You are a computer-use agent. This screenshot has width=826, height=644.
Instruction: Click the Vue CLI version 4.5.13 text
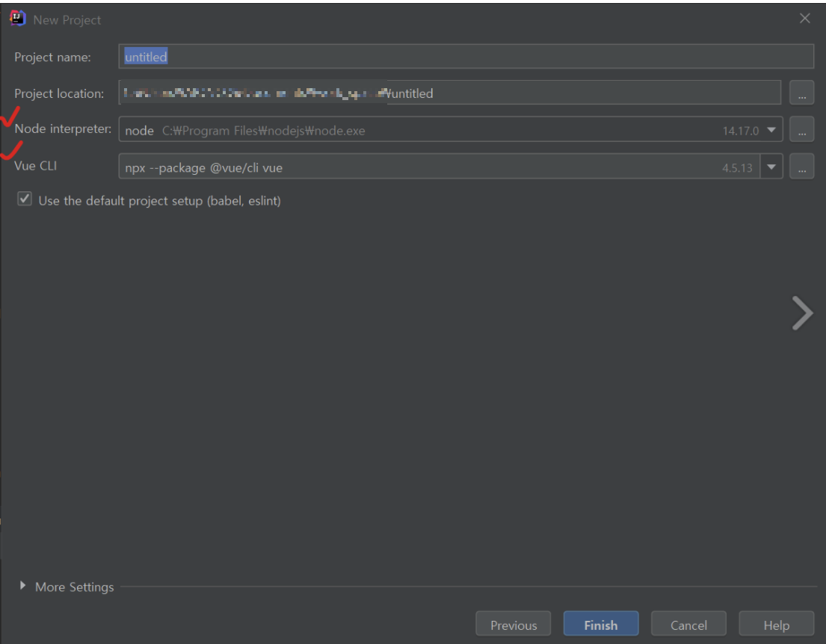(x=737, y=168)
